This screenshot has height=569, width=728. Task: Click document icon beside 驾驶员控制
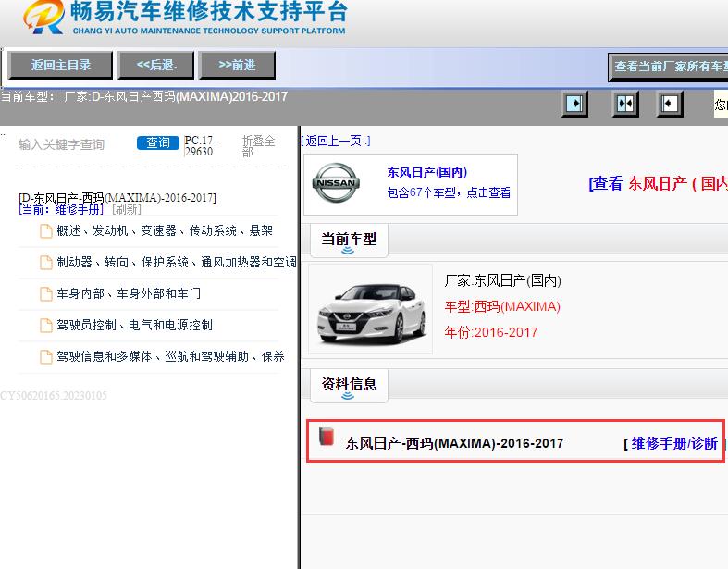tap(46, 325)
